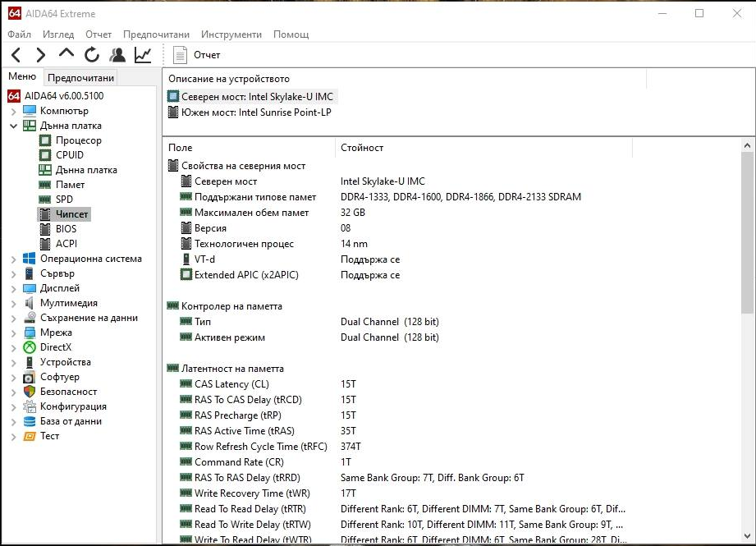Screen dimensions: 756x546
Task: Click the Тест benchmark icon
Action: 30,436
